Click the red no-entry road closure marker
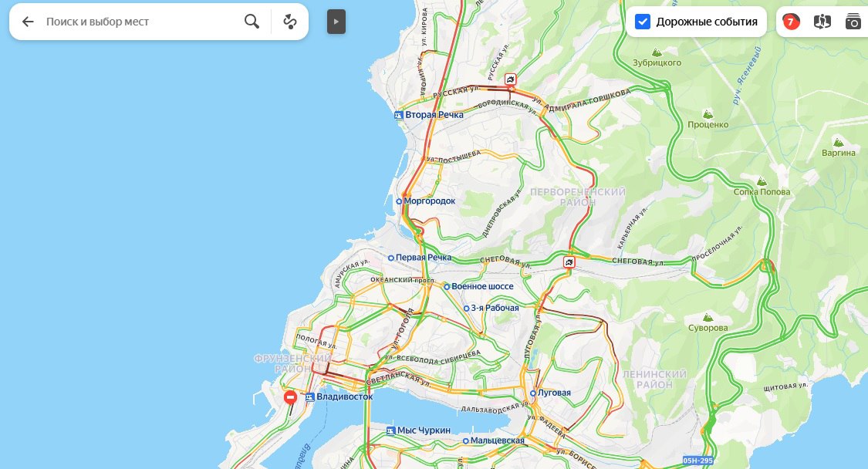This screenshot has height=469, width=868. 290,397
